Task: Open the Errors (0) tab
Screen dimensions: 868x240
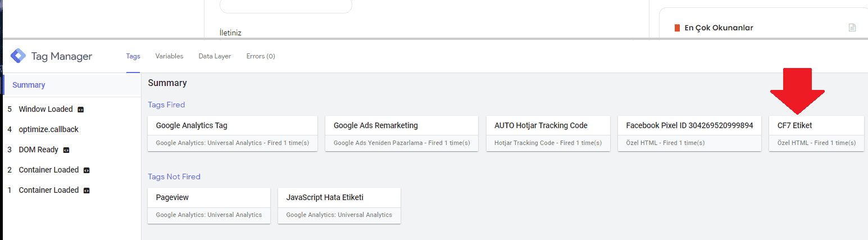Action: coord(261,56)
